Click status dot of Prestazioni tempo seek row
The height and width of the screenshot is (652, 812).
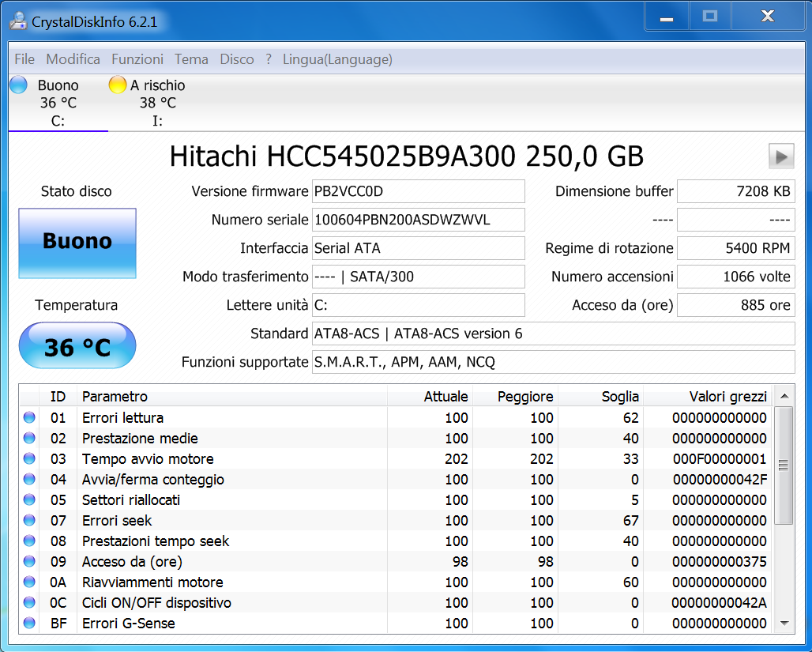[29, 541]
